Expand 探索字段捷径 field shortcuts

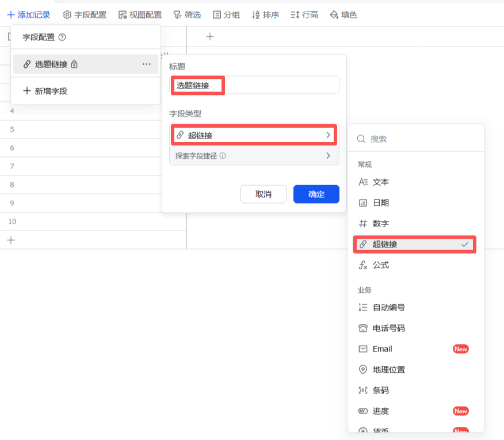click(x=254, y=155)
